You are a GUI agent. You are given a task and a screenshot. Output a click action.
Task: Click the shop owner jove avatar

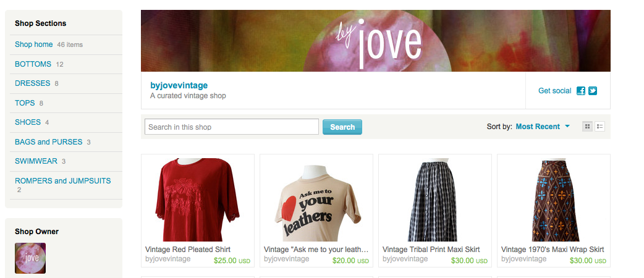click(x=30, y=258)
